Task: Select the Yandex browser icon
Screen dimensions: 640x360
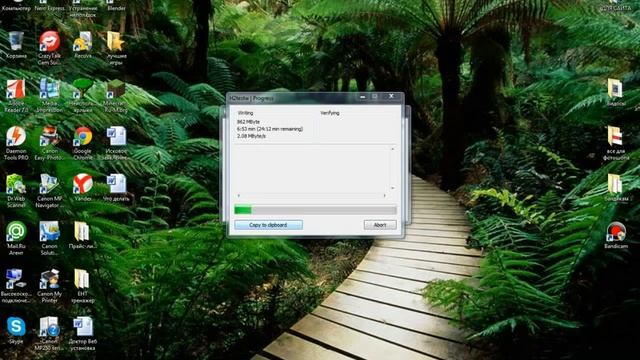Action: pos(83,187)
